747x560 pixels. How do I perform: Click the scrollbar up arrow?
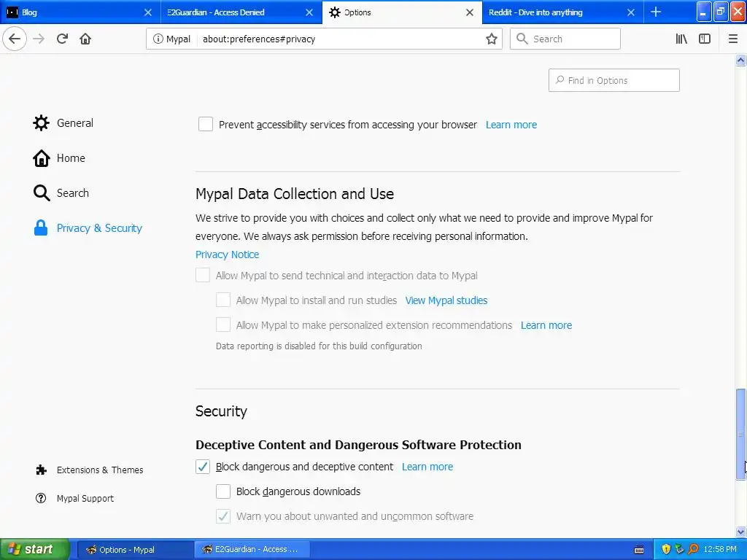pyautogui.click(x=740, y=60)
